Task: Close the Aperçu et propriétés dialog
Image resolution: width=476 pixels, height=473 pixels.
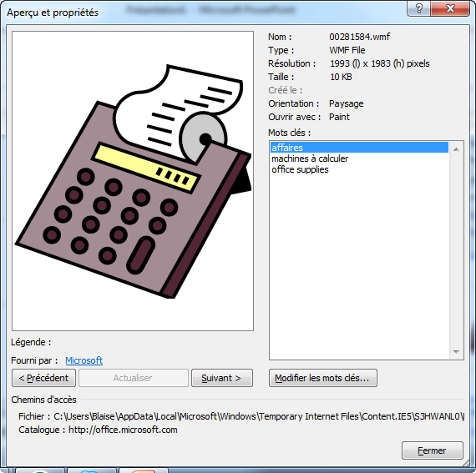Action: [450, 8]
